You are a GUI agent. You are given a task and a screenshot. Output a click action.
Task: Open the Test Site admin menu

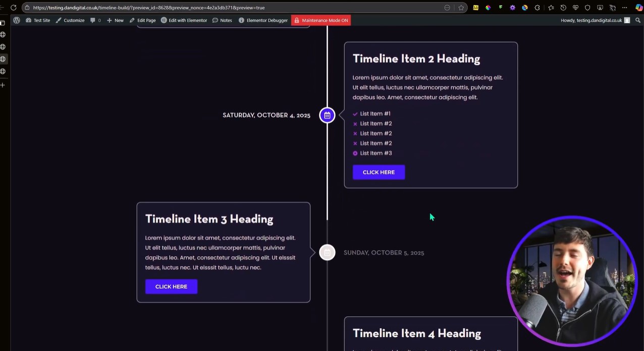pos(38,20)
